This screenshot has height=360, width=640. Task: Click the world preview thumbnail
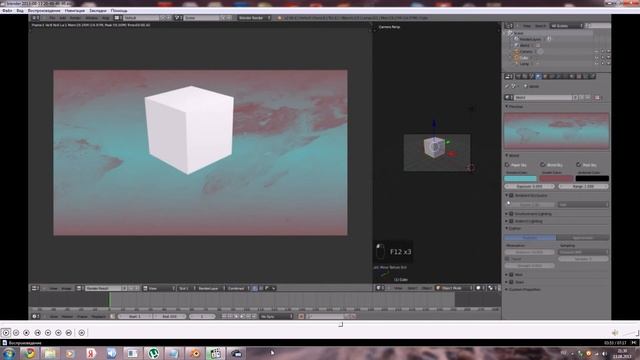pyautogui.click(x=556, y=131)
